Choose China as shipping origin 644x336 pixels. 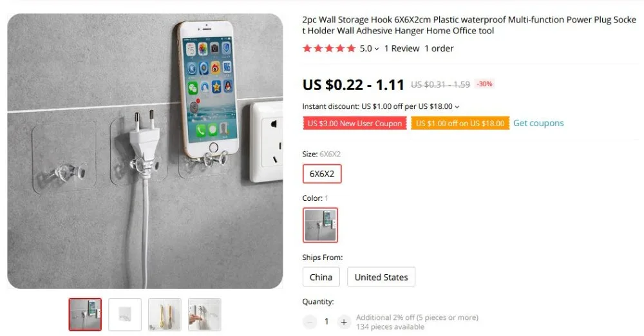tap(321, 277)
